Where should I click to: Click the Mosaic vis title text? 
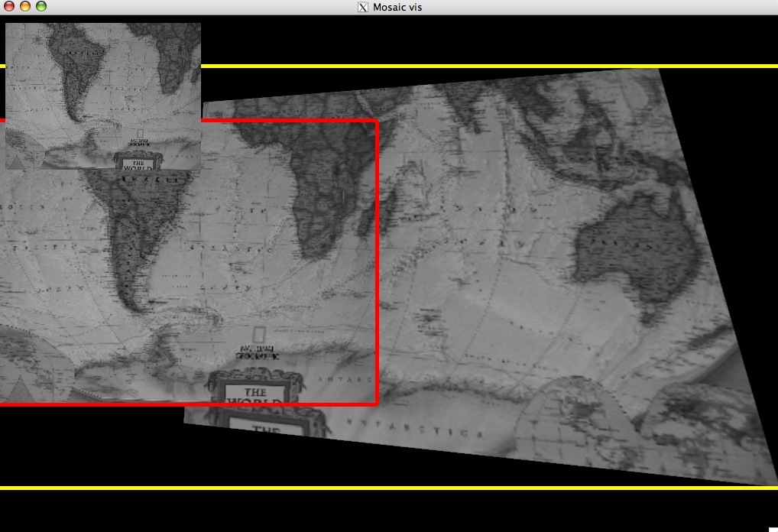397,7
